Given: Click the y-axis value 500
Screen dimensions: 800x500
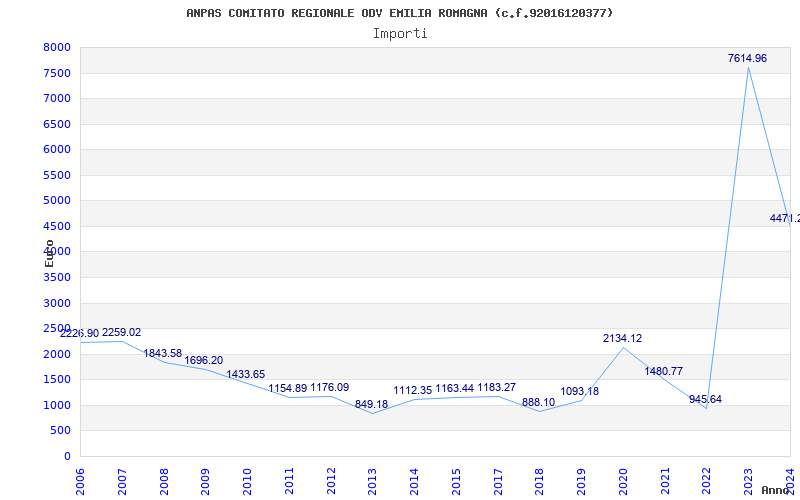Looking at the screenshot, I should click(x=60, y=431).
